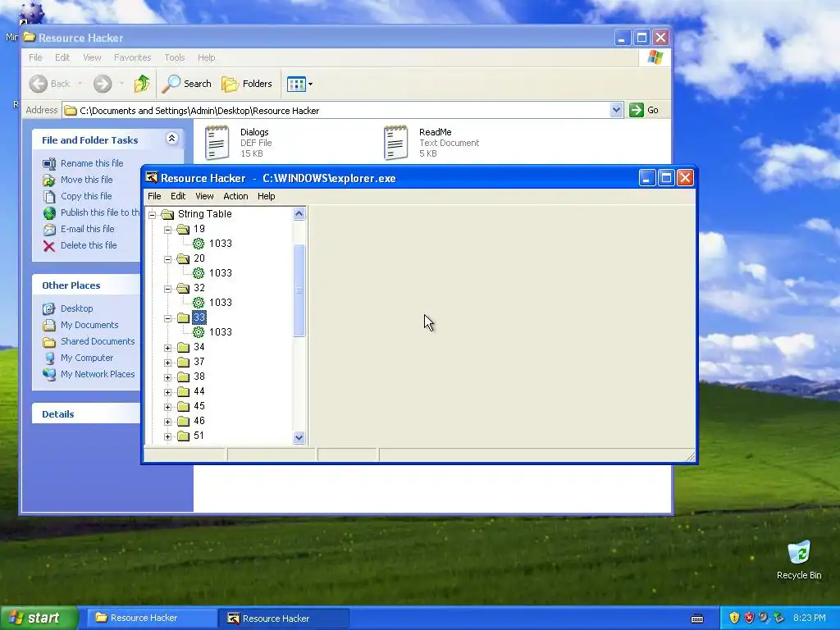840x630 pixels.
Task: Select tree folder label 33
Action: (x=199, y=318)
